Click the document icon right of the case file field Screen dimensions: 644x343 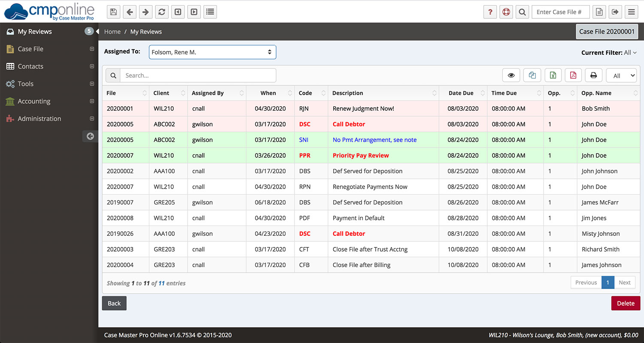tap(599, 12)
